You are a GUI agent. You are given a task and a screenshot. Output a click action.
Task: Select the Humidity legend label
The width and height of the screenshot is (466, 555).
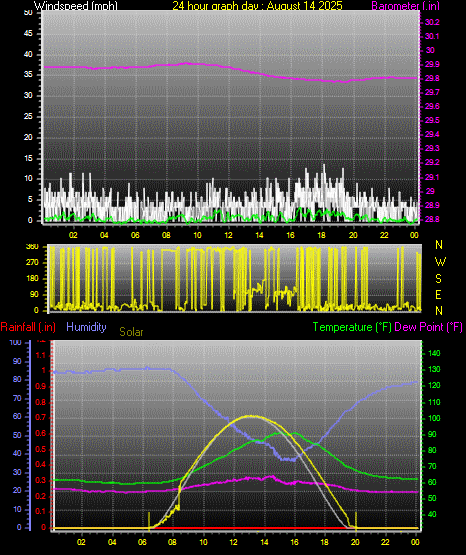pos(86,327)
